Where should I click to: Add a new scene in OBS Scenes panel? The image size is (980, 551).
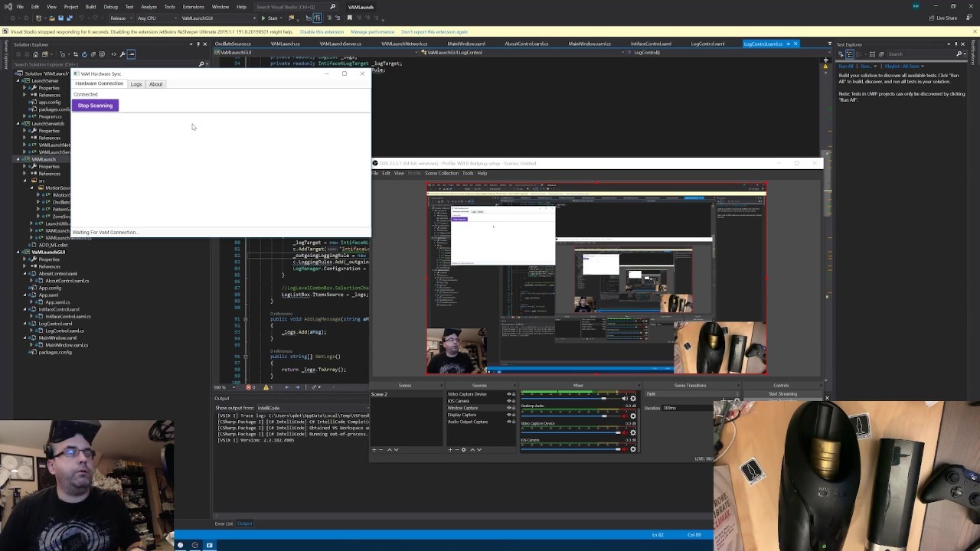pyautogui.click(x=374, y=449)
